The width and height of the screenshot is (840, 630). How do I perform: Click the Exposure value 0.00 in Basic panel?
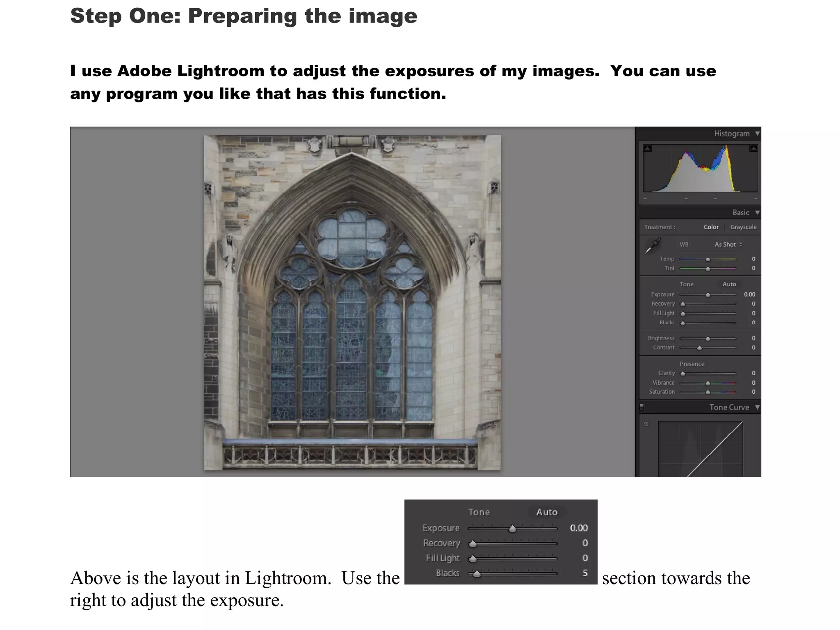[749, 294]
